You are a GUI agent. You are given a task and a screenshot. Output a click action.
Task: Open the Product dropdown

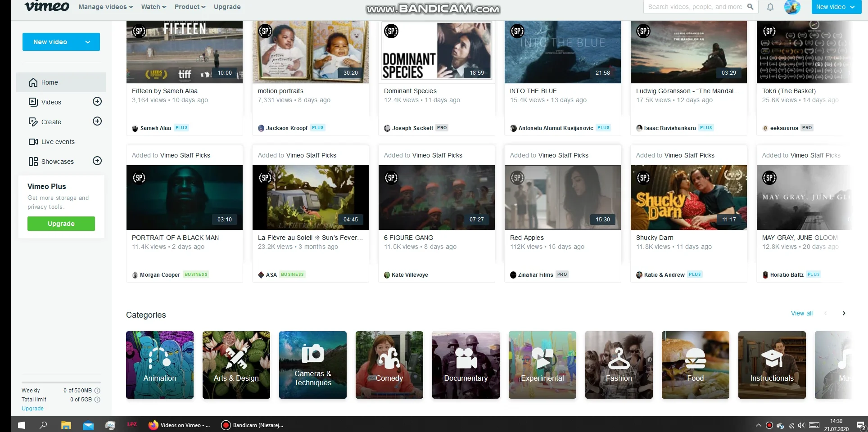click(x=189, y=7)
